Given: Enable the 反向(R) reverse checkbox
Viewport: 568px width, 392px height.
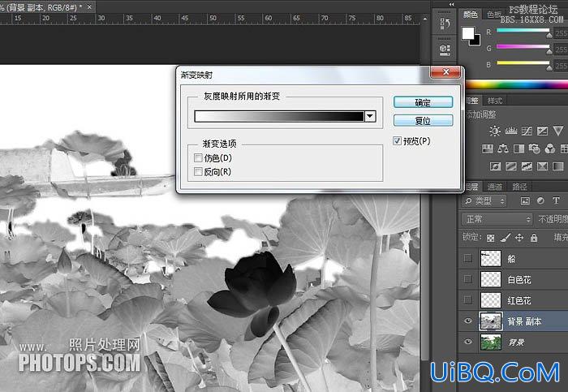Looking at the screenshot, I should pyautogui.click(x=198, y=171).
